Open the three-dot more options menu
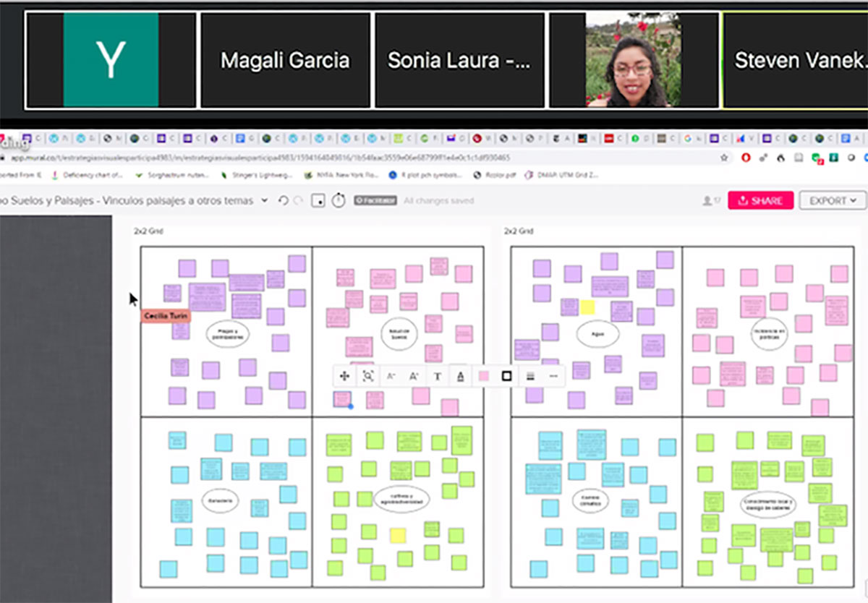This screenshot has height=603, width=868. click(x=553, y=376)
